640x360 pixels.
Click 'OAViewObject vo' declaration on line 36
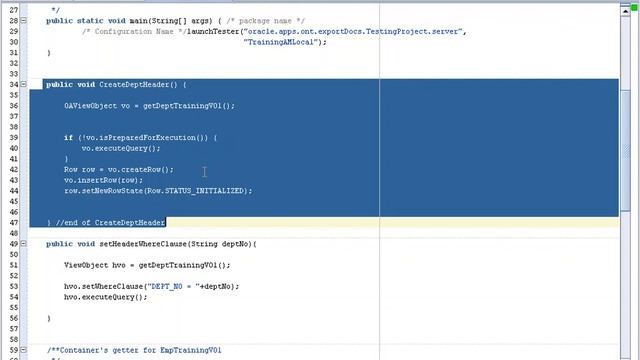point(97,106)
